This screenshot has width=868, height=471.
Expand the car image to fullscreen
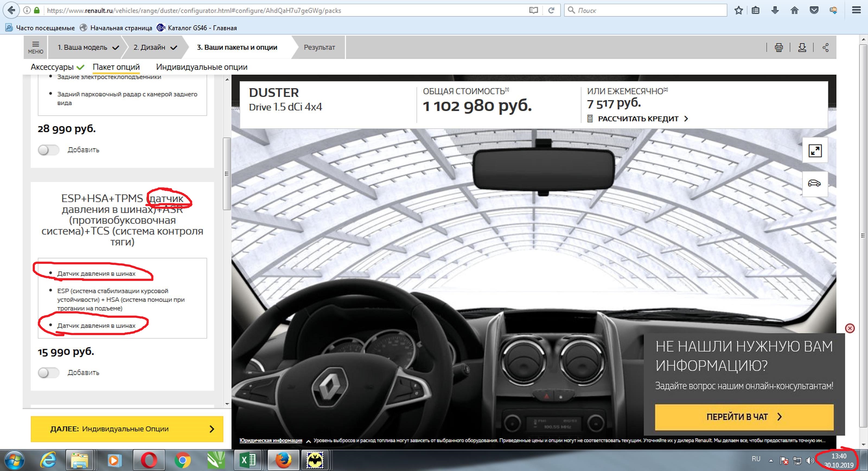pyautogui.click(x=815, y=150)
